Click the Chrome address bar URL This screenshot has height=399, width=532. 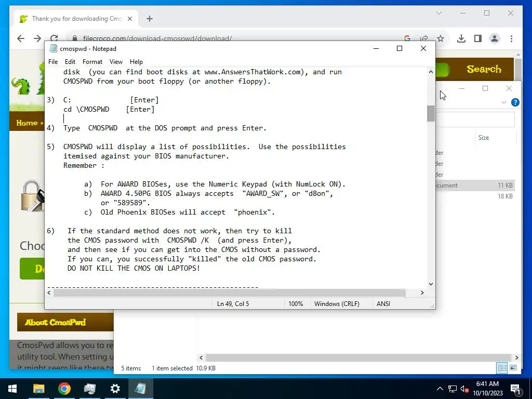pyautogui.click(x=157, y=38)
